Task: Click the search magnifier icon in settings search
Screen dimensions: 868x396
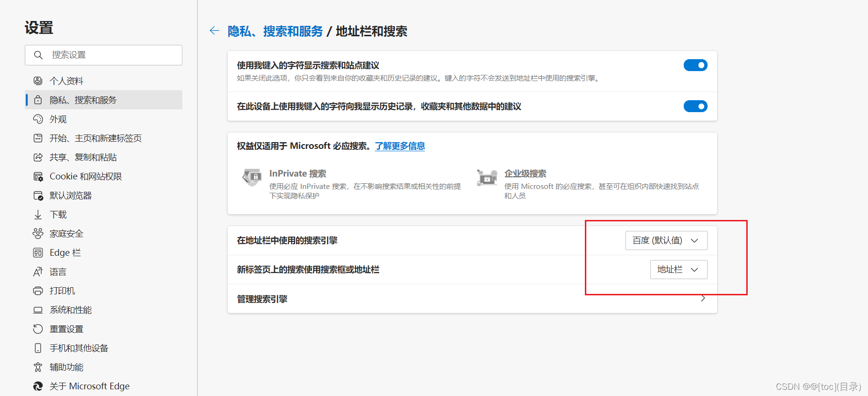Action: pyautogui.click(x=38, y=55)
